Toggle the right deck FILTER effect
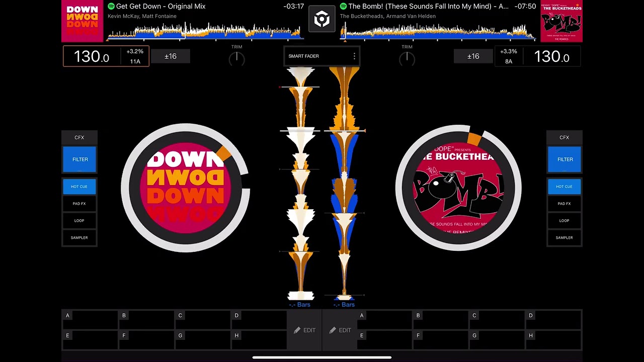Viewport: 644px width, 362px height. (x=565, y=159)
